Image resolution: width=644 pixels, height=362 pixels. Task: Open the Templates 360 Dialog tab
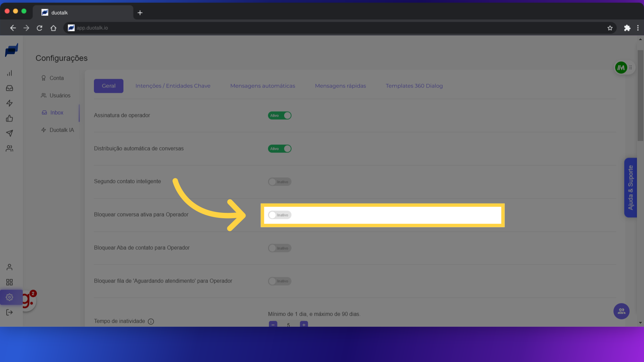[414, 86]
